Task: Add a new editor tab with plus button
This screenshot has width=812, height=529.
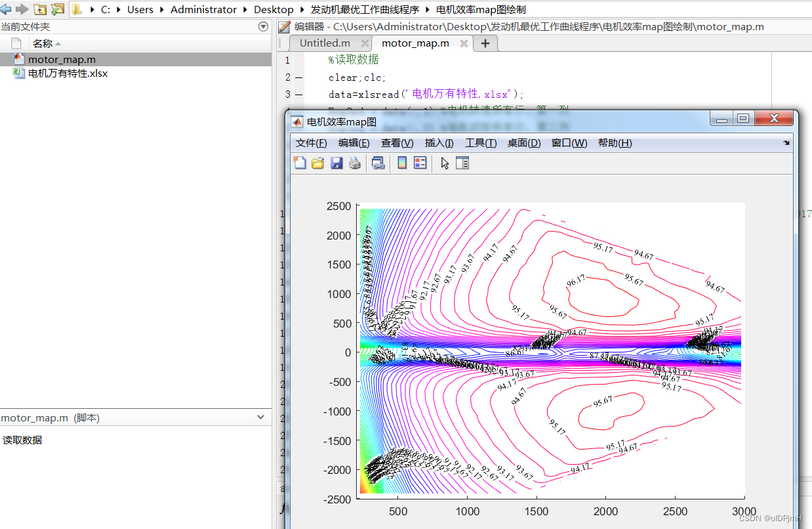Action: [x=485, y=43]
